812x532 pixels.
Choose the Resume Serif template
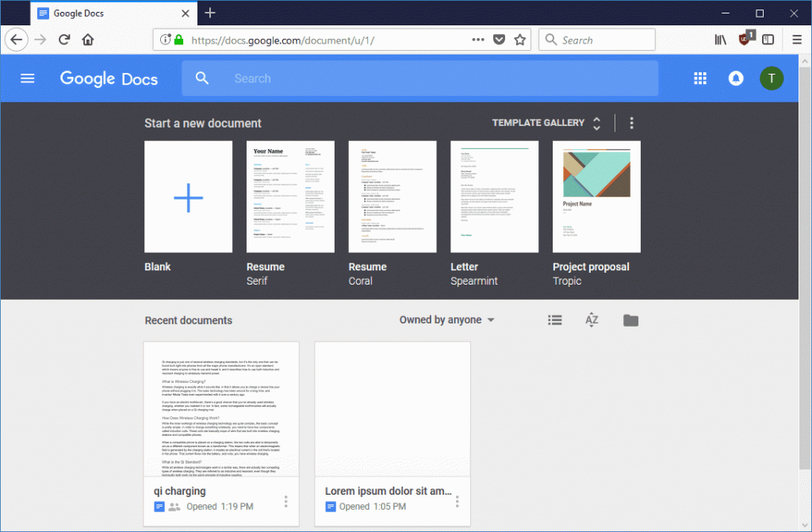point(290,197)
